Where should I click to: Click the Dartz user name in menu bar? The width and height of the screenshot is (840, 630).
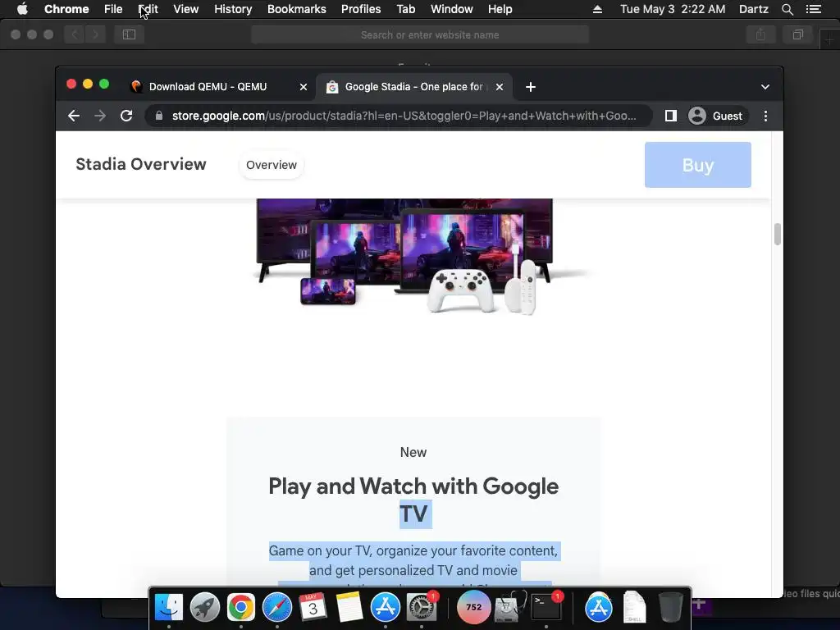[753, 9]
